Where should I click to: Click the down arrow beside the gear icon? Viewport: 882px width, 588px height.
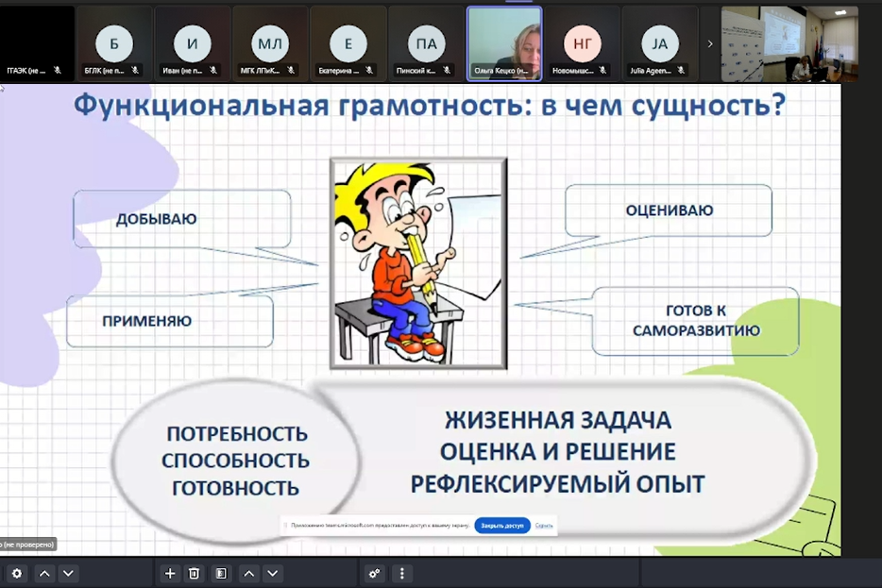click(x=68, y=573)
